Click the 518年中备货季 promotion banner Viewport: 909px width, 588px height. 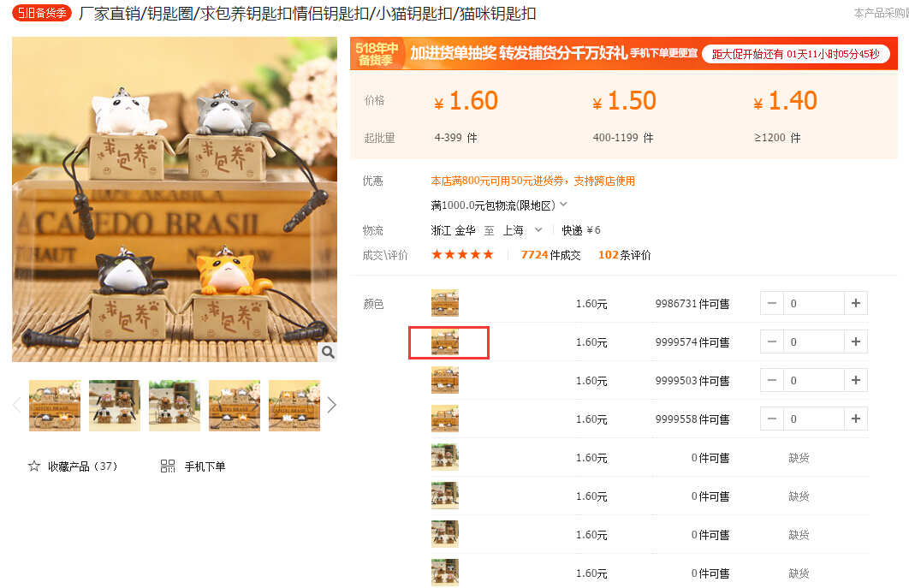point(624,53)
